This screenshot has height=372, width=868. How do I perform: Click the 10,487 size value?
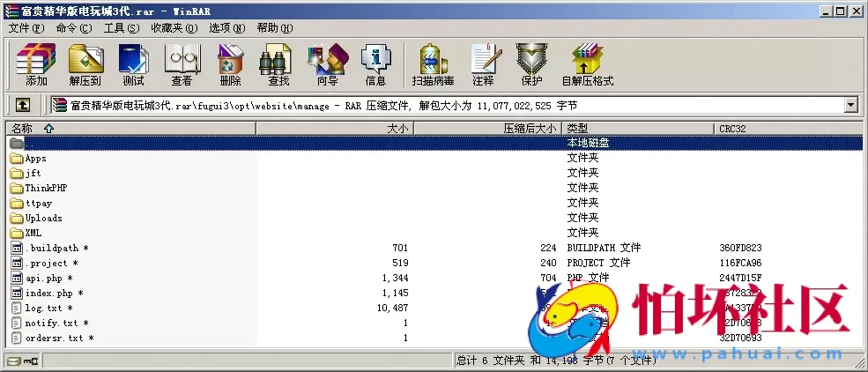392,308
